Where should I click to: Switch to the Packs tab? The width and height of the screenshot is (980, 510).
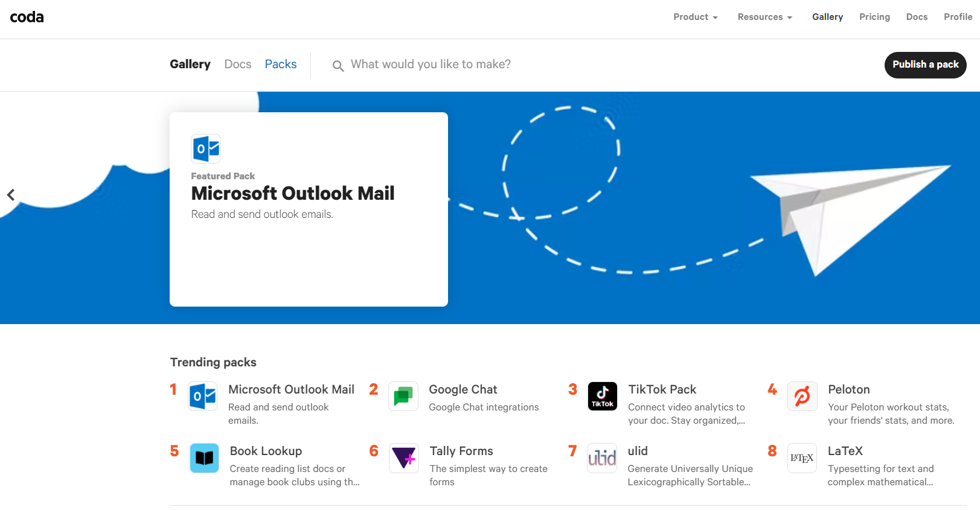pyautogui.click(x=281, y=64)
